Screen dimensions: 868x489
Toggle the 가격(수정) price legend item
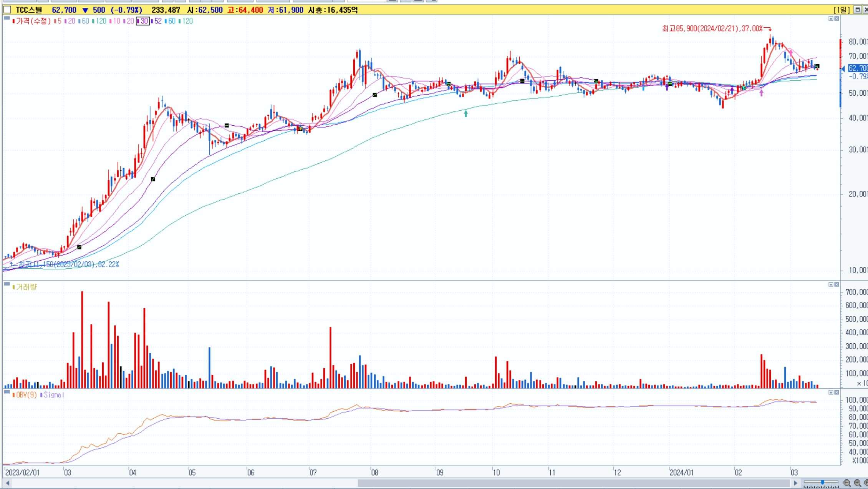coord(33,21)
